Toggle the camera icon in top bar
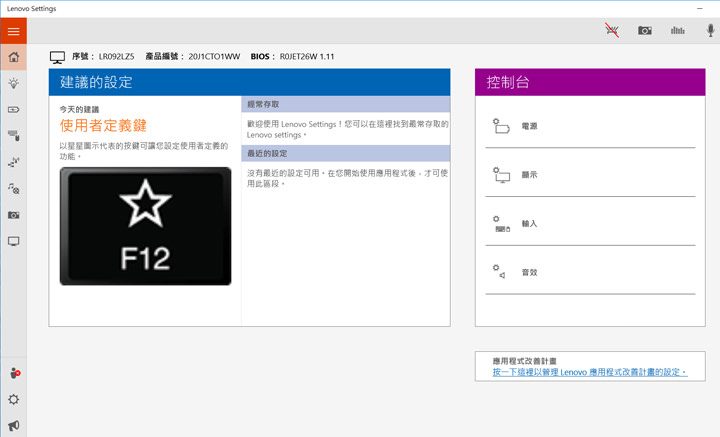The height and width of the screenshot is (437, 720). tap(645, 31)
